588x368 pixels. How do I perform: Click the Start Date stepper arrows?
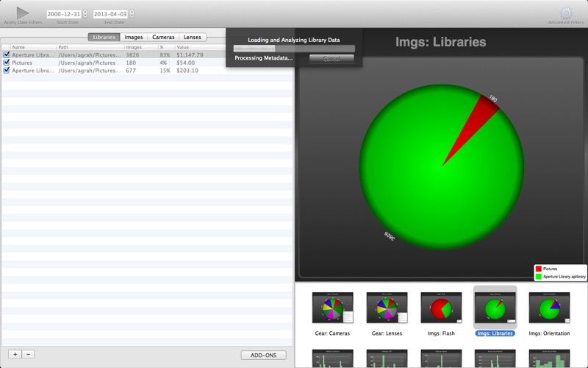(x=85, y=14)
